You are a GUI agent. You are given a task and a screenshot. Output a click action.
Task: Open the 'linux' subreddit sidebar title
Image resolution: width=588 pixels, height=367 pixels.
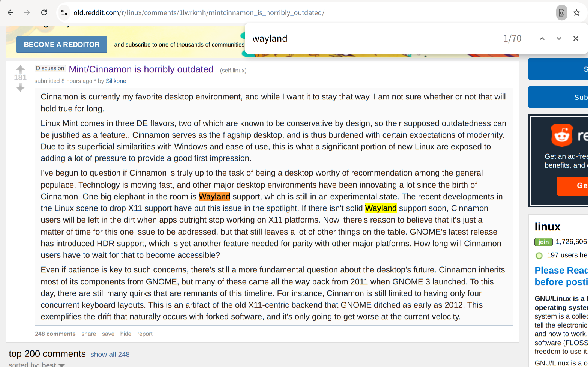(547, 227)
